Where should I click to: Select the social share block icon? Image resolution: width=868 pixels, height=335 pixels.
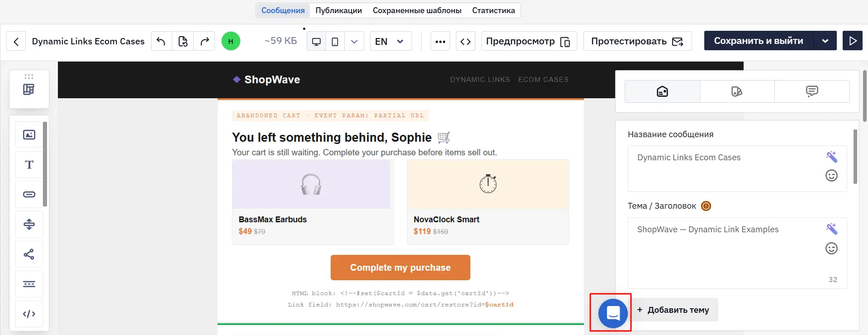pyautogui.click(x=29, y=254)
